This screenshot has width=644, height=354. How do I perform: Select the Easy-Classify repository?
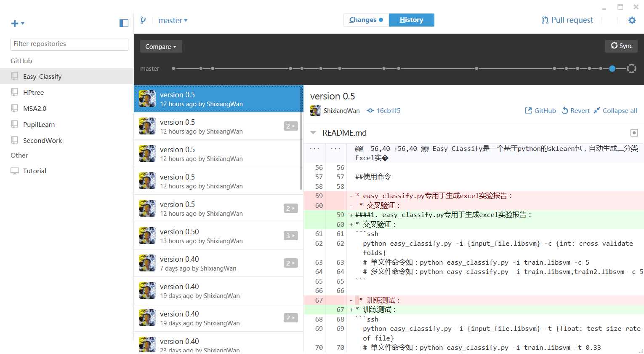pyautogui.click(x=67, y=76)
